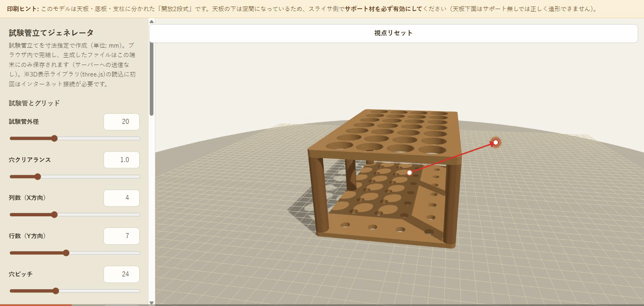The width and height of the screenshot is (644, 306).
Task: Select the 行数（Y方向） field showing 7
Action: coord(122,236)
